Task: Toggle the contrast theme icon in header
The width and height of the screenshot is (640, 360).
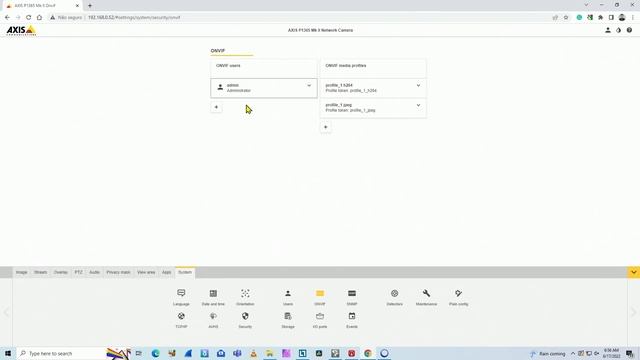Action: tap(618, 30)
